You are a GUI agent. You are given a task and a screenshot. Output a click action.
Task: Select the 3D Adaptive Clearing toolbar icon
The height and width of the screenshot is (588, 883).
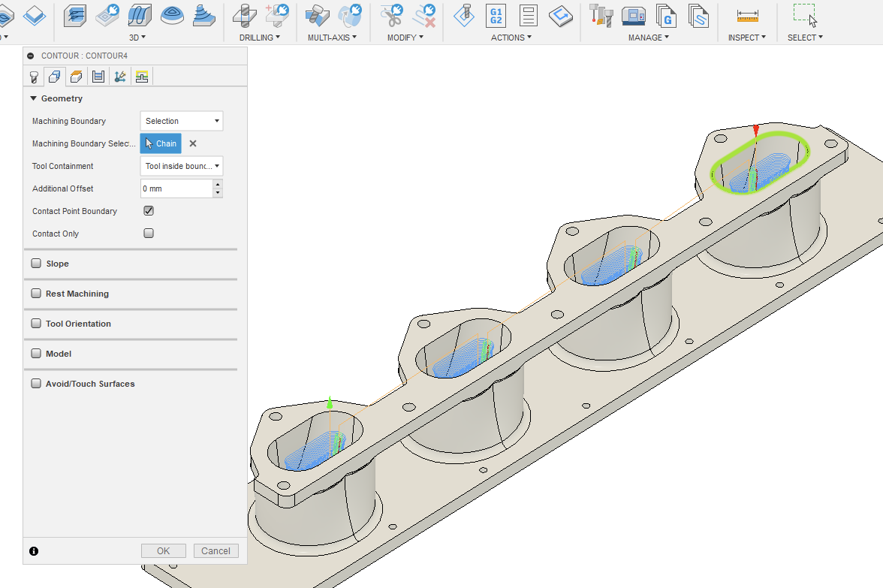click(74, 14)
